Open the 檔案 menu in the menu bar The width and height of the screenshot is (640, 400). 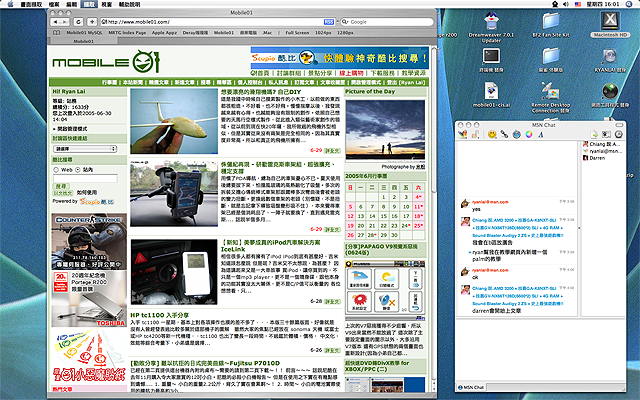tap(54, 4)
